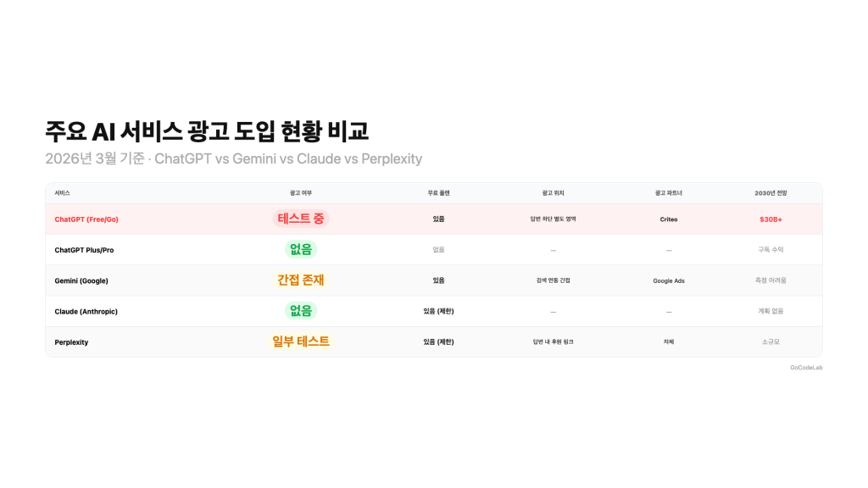Image resolution: width=868 pixels, height=488 pixels.
Task: Click the 'GoCodeLab' credit text
Action: (806, 368)
